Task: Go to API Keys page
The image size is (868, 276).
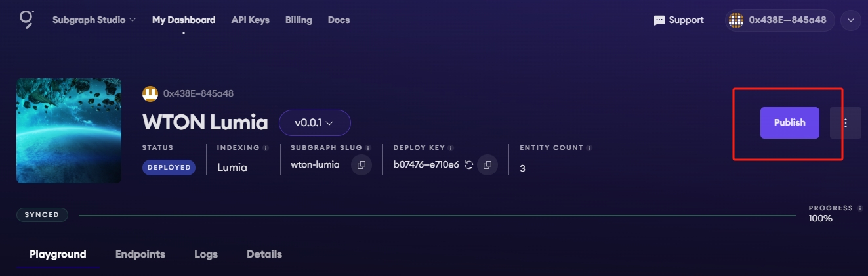Action: pyautogui.click(x=250, y=20)
